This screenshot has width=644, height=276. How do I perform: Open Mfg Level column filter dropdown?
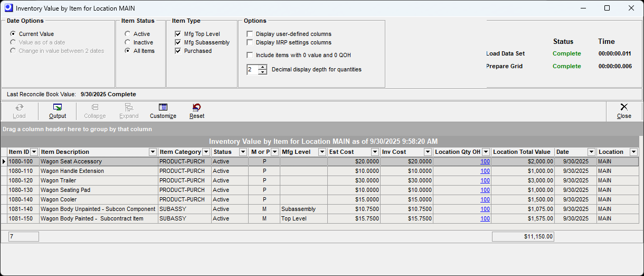click(x=322, y=152)
